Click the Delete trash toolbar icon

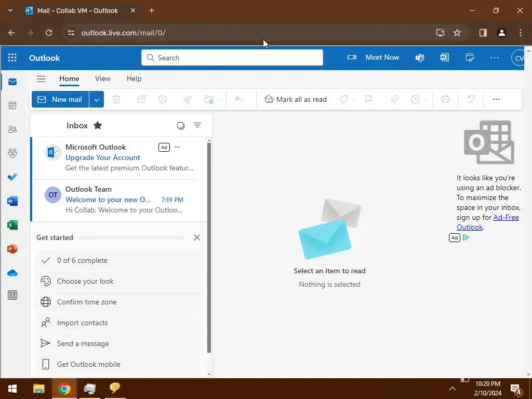coord(116,99)
